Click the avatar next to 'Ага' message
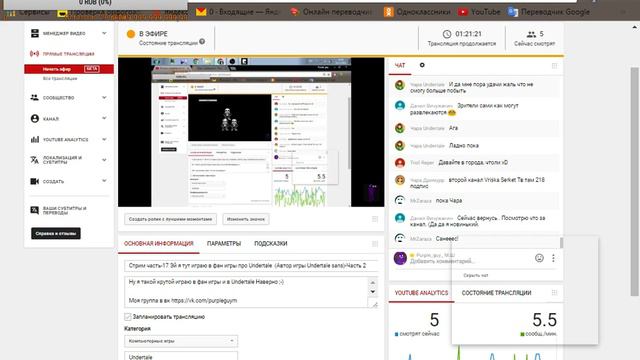Viewport: 640px width, 360px height. (x=400, y=128)
